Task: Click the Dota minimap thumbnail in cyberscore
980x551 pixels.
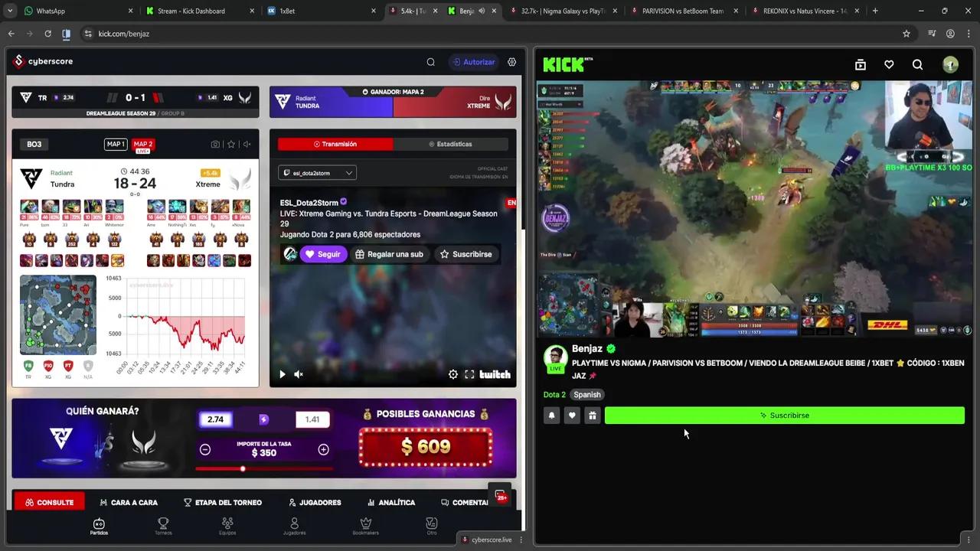Action: (x=58, y=315)
